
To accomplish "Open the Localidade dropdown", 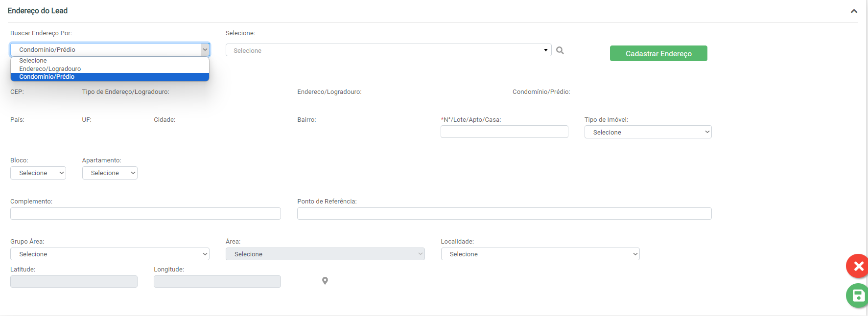I will pyautogui.click(x=540, y=254).
